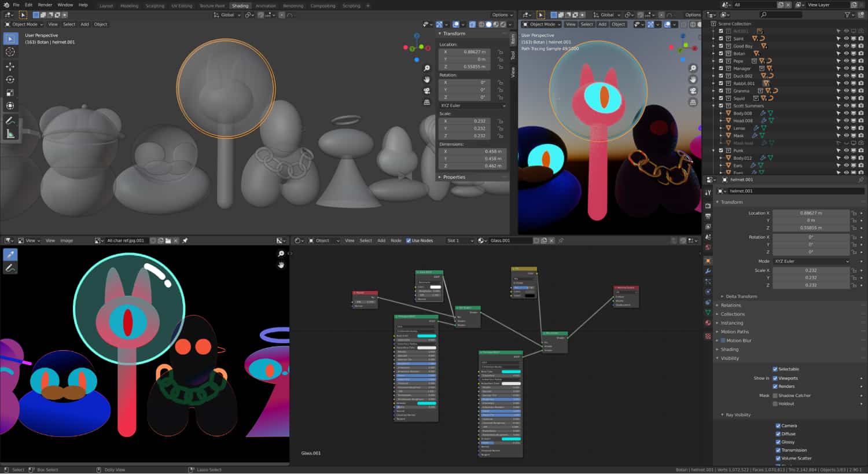
Task: Click the Options button in left viewport header
Action: (x=502, y=15)
